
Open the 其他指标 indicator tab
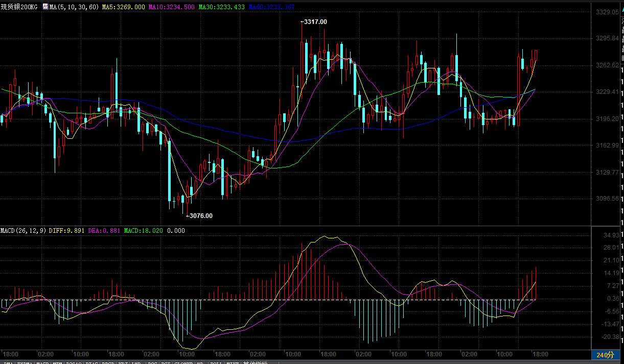[255, 362]
